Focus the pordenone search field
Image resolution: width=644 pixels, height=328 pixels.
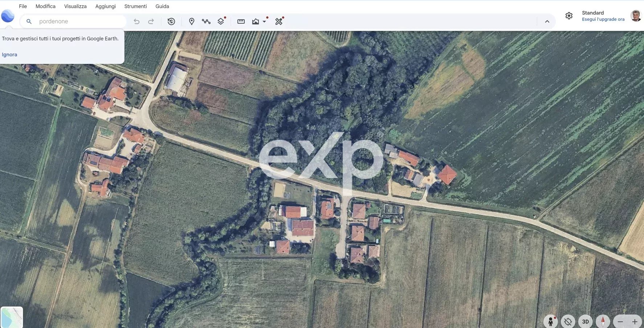[x=73, y=21]
